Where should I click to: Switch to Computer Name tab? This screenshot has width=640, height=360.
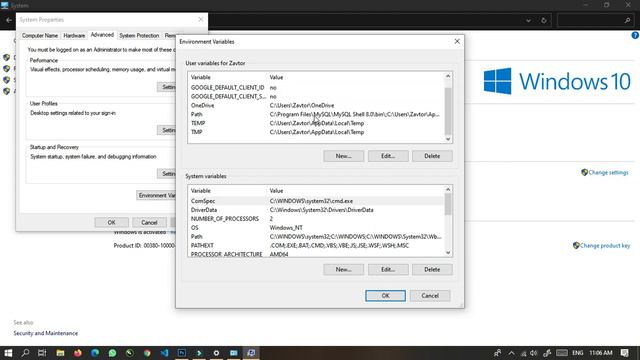[40, 36]
